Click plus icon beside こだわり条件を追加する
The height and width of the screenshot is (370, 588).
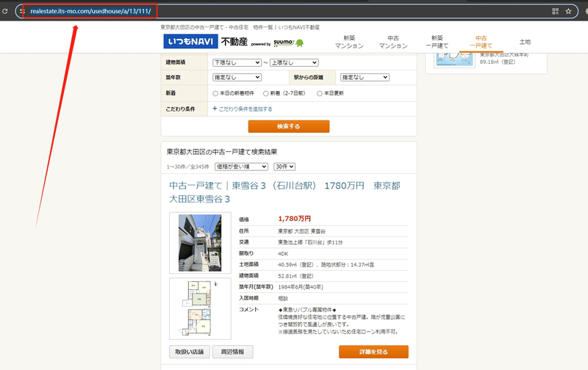click(215, 109)
